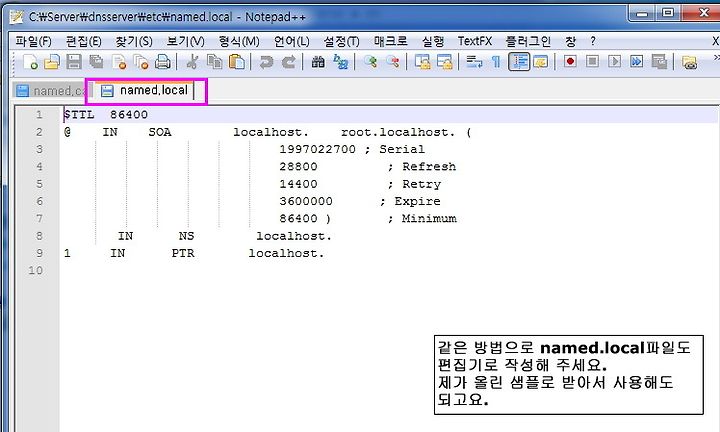This screenshot has width=720, height=432.
Task: Undo the last edit with the toolbar arrow
Action: coord(266,62)
